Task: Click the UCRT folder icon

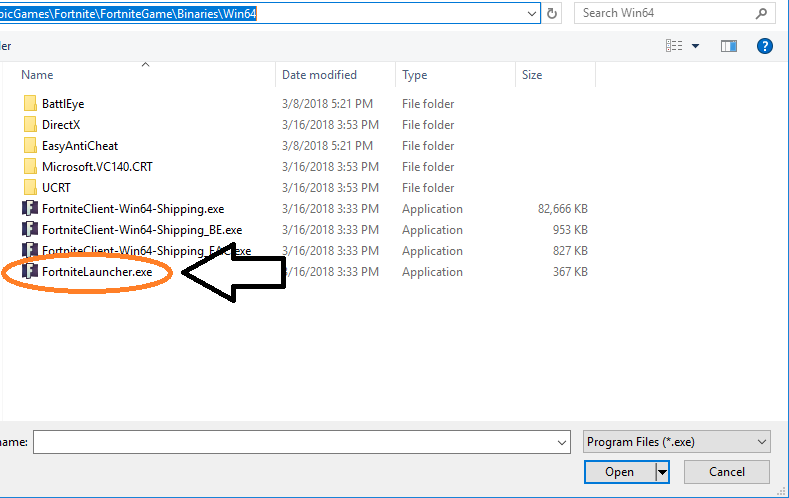Action: [30, 188]
